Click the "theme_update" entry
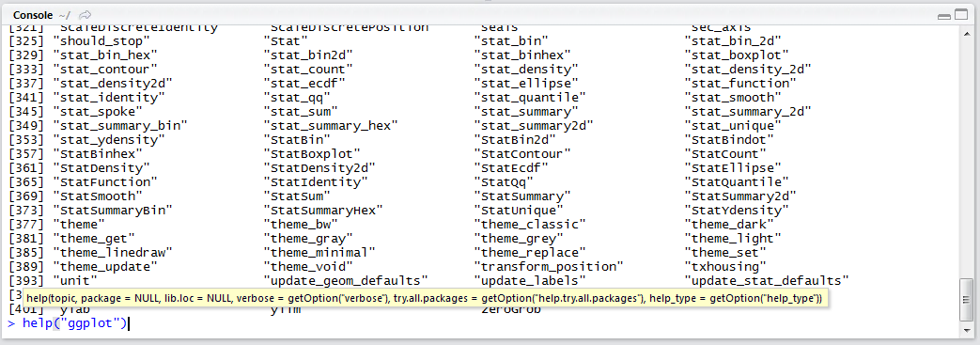 (105, 266)
